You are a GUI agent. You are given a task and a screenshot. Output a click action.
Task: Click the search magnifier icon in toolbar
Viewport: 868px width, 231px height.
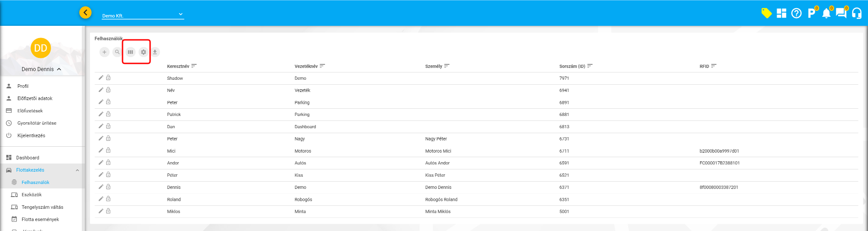(x=117, y=52)
